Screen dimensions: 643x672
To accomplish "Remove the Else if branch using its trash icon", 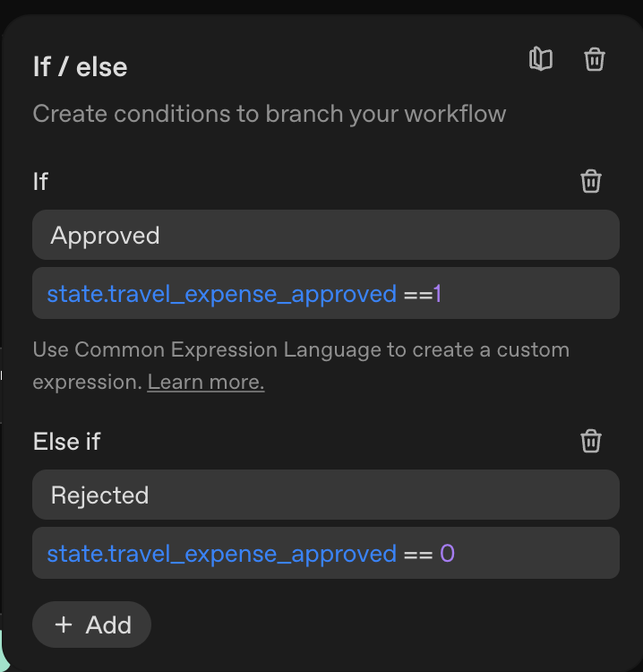I will [591, 441].
